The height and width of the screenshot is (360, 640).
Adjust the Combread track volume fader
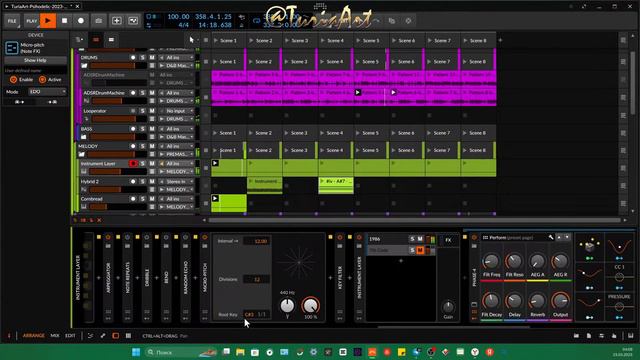coord(118,207)
